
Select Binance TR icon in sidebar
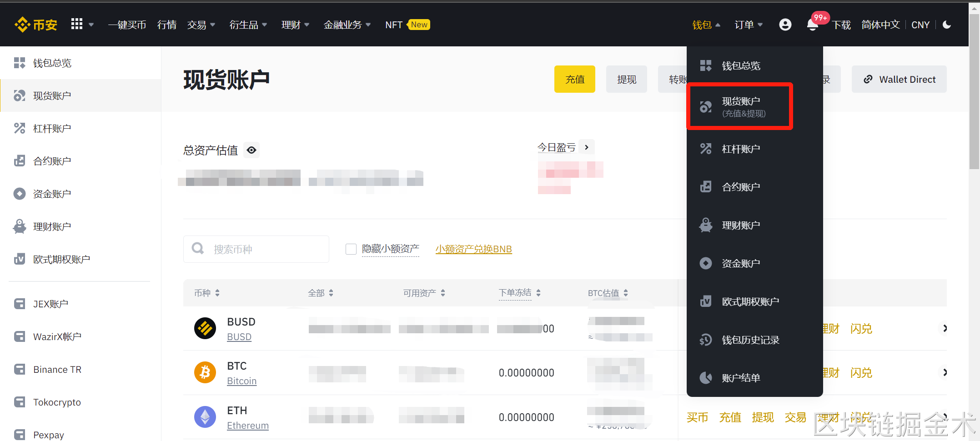pos(20,369)
